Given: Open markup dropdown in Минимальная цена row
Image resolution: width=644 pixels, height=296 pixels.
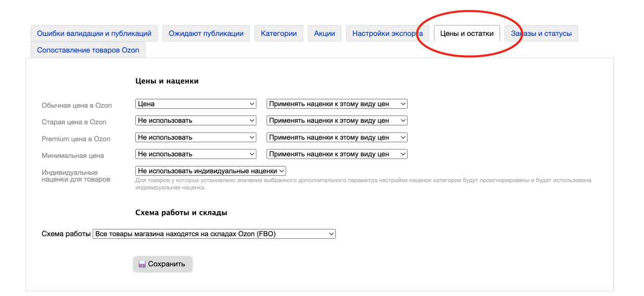Looking at the screenshot, I should (337, 154).
